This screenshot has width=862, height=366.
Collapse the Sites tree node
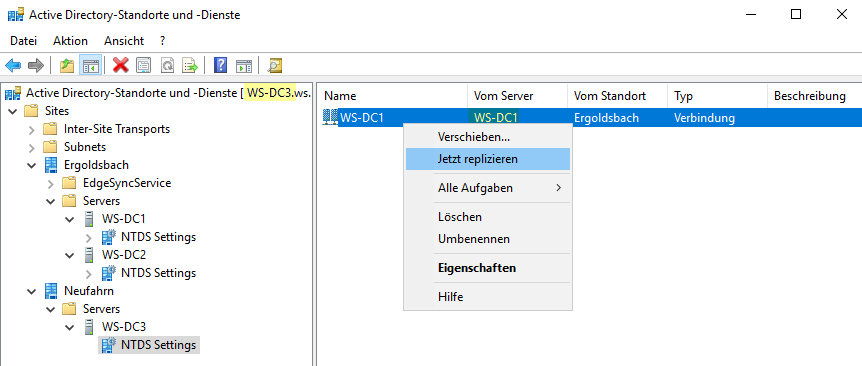(13, 111)
